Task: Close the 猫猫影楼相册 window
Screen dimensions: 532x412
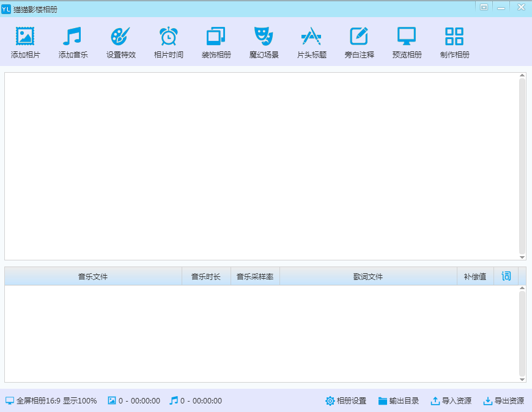Action: pyautogui.click(x=521, y=7)
